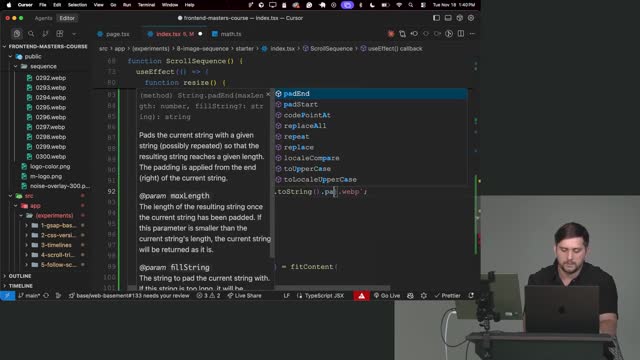Open the Source Control view icon

pyautogui.click(x=45, y=34)
